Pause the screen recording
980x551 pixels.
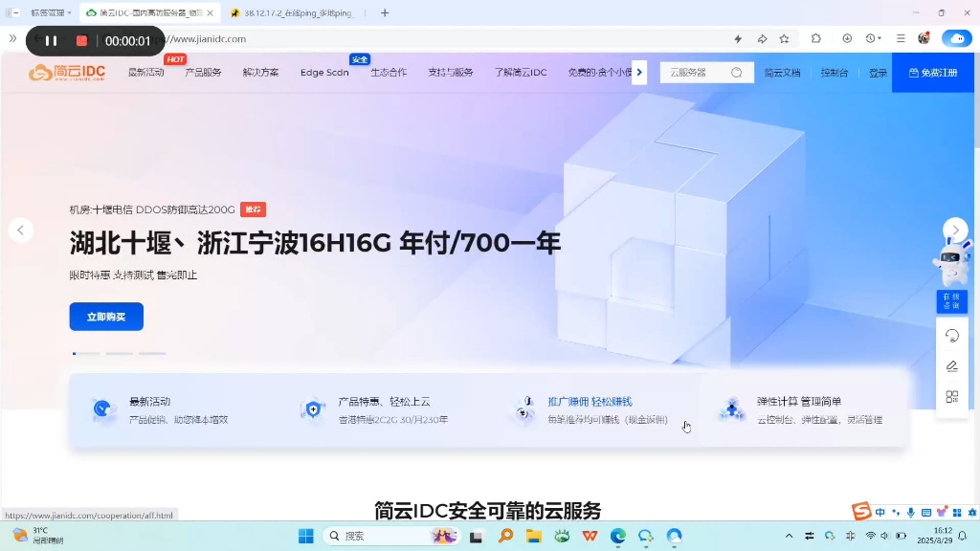click(x=52, y=40)
